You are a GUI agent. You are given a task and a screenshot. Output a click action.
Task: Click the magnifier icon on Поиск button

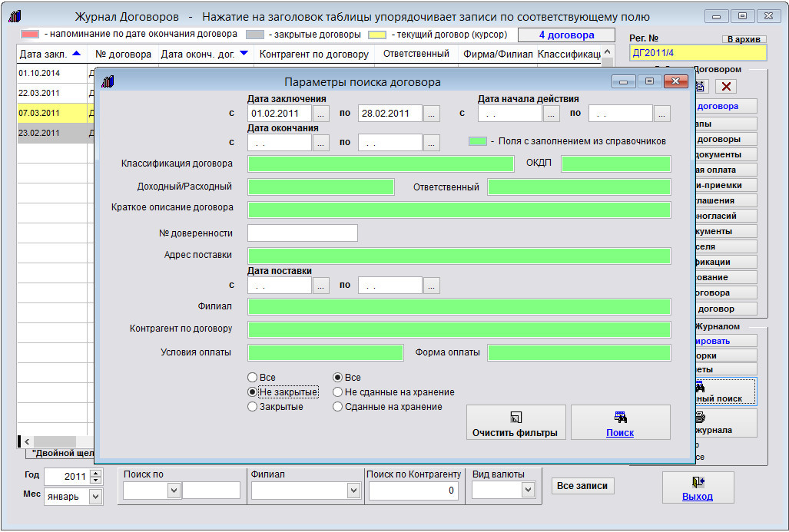coord(620,418)
